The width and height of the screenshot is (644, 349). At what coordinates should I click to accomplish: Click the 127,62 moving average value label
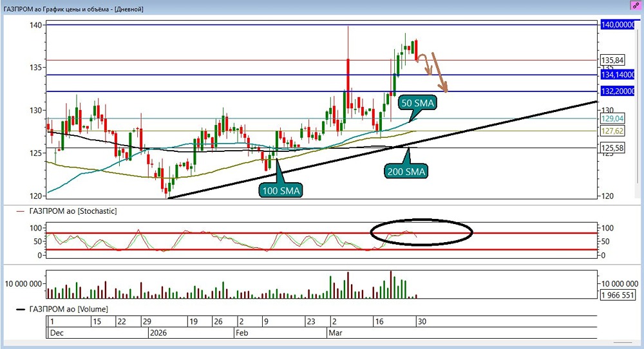pyautogui.click(x=612, y=131)
